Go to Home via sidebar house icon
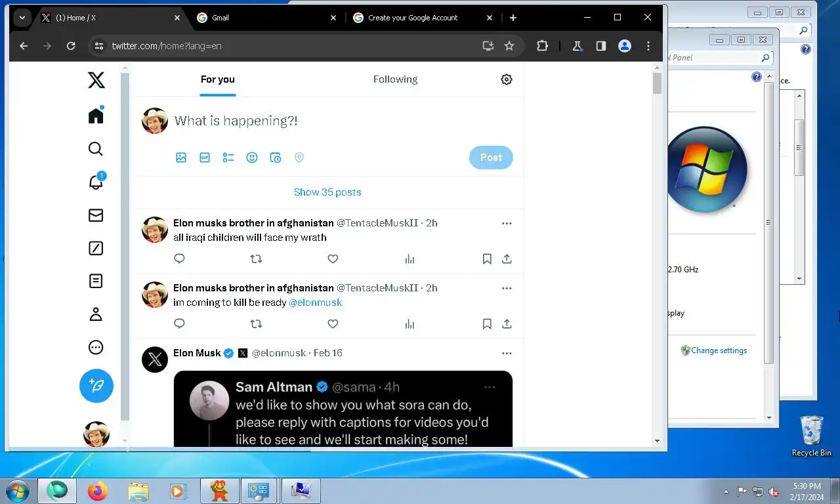840x504 pixels. click(x=96, y=115)
